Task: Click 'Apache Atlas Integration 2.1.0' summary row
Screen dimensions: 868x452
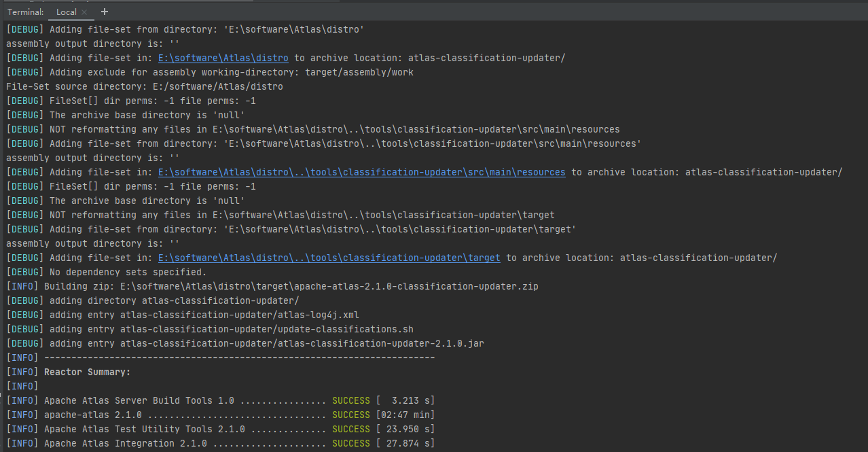Action: pyautogui.click(x=221, y=443)
